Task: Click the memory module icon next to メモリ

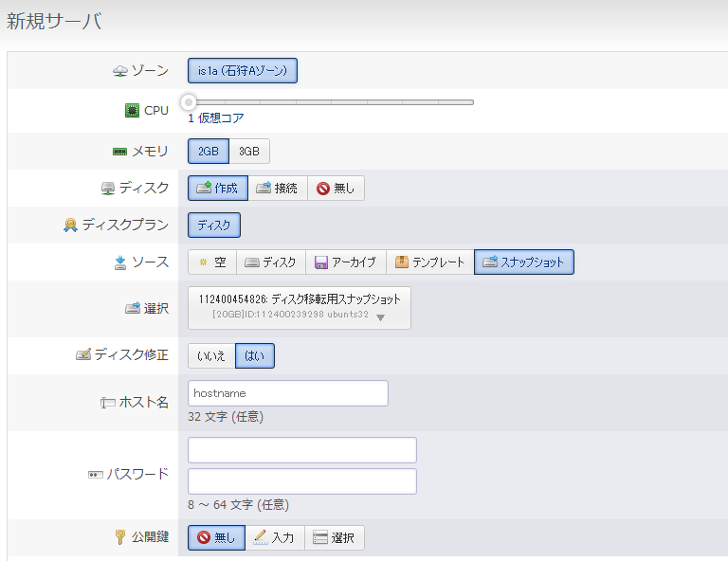Action: (119, 152)
